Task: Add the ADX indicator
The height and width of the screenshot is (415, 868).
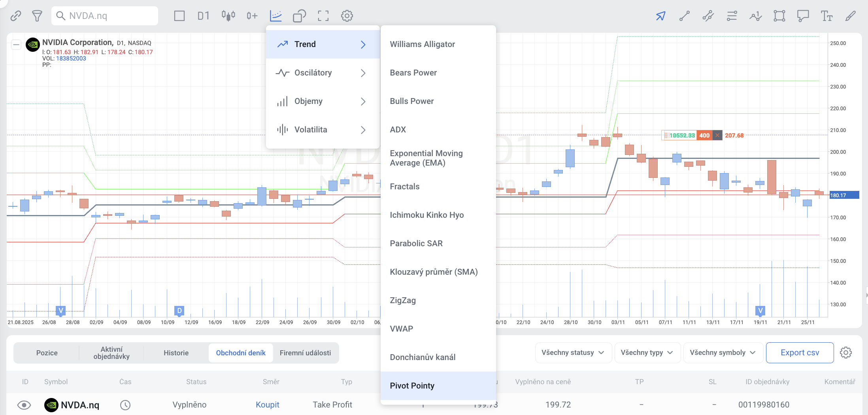Action: point(438,130)
